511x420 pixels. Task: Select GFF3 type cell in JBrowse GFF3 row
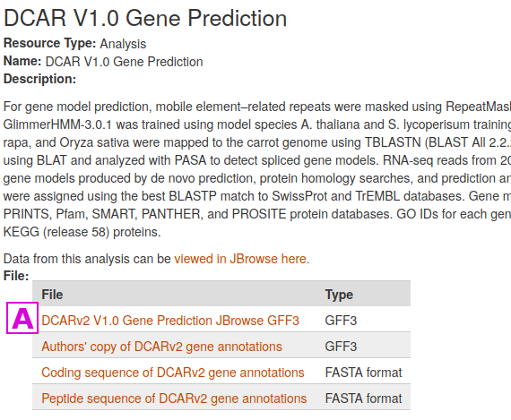tap(341, 321)
